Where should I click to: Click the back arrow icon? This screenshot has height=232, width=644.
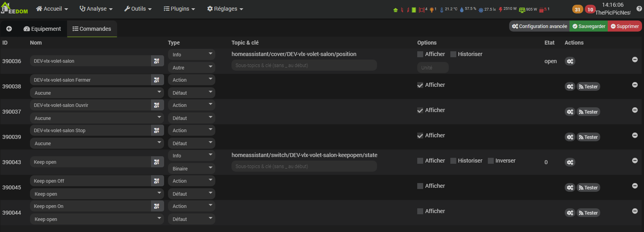9,29
